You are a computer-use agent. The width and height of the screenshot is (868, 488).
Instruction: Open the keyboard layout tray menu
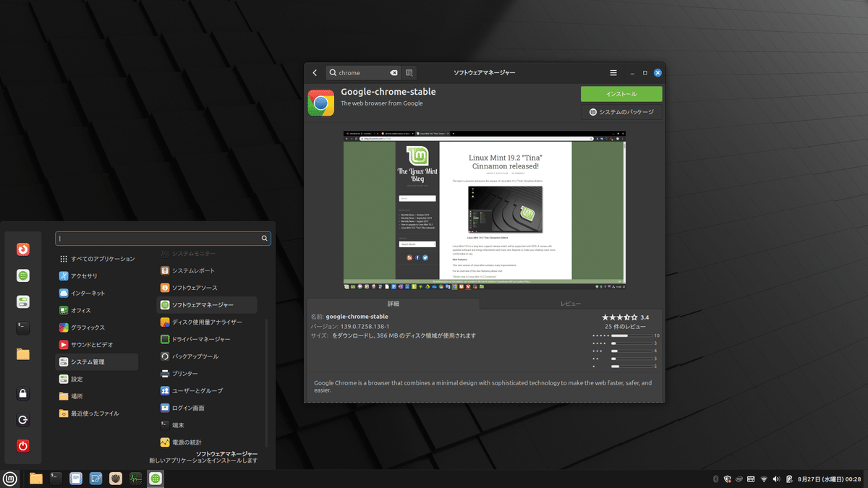tap(751, 479)
